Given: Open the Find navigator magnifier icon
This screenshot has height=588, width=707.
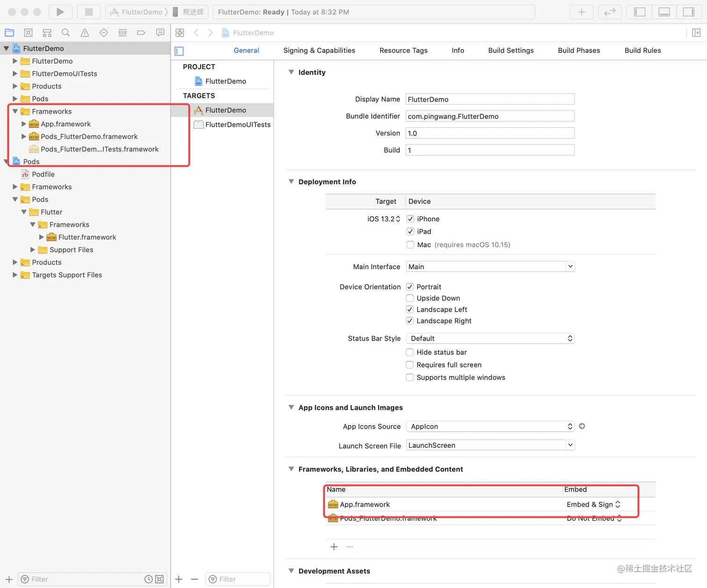Looking at the screenshot, I should click(x=66, y=33).
